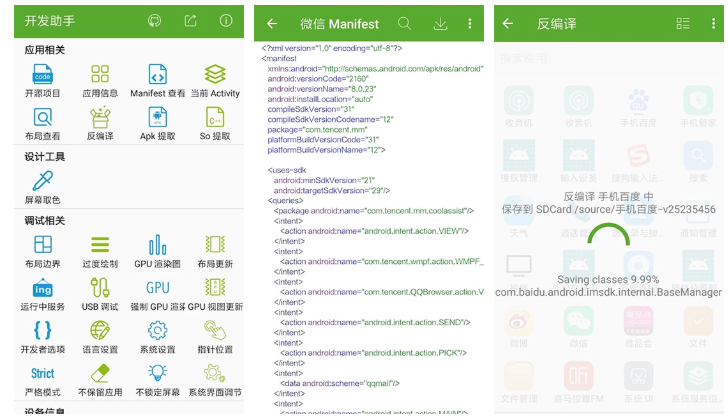Open 系统设置 gear icon
728x419 pixels.
pyautogui.click(x=157, y=330)
